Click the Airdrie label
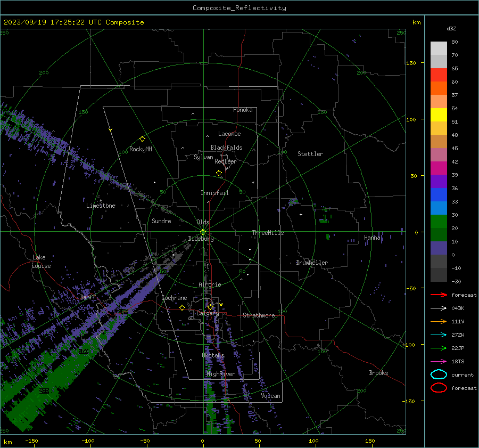479x448 pixels. [210, 284]
